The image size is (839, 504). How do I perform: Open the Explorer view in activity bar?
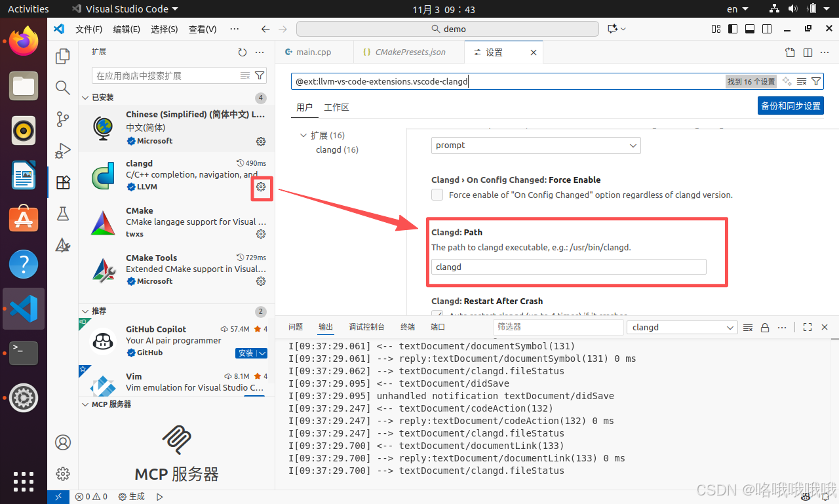[63, 56]
